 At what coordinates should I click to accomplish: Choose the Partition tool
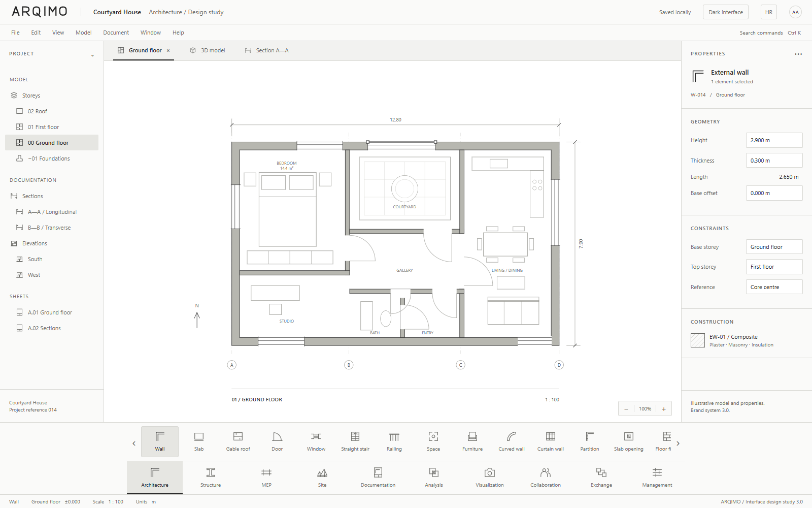point(590,441)
